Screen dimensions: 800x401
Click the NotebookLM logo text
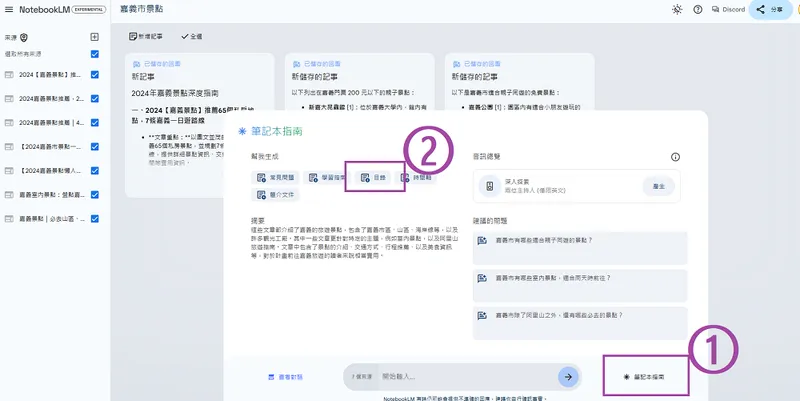[x=44, y=10]
